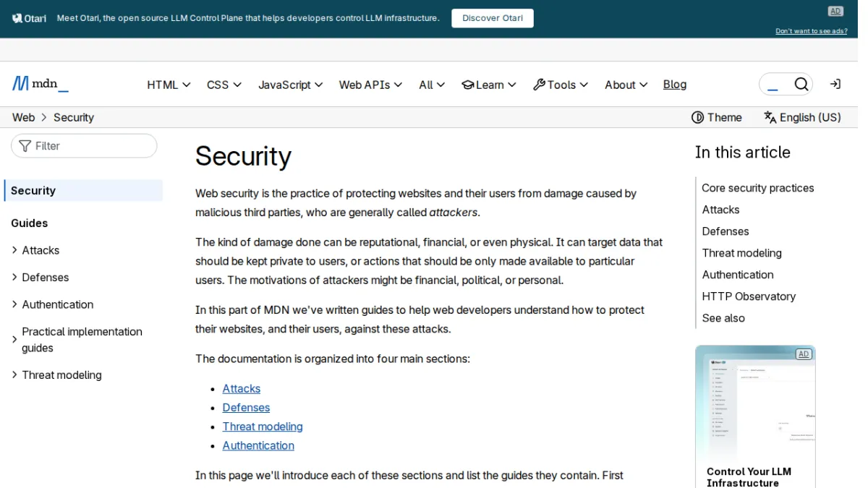Click the filter funnel icon
The image size is (868, 488).
[x=25, y=146]
